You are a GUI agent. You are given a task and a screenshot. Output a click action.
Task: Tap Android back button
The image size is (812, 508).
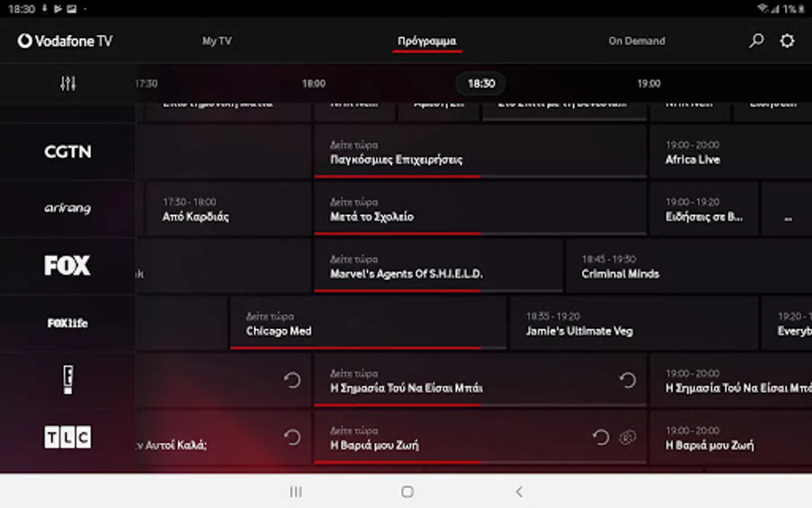click(x=519, y=492)
